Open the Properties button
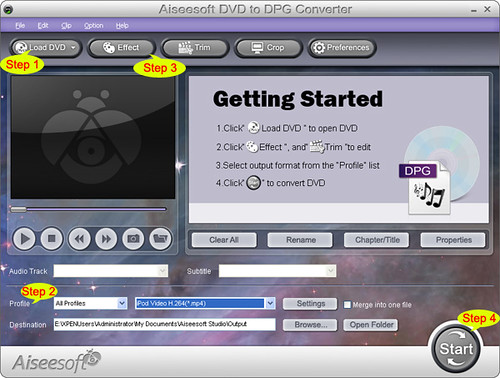This screenshot has width=500, height=378. (453, 240)
